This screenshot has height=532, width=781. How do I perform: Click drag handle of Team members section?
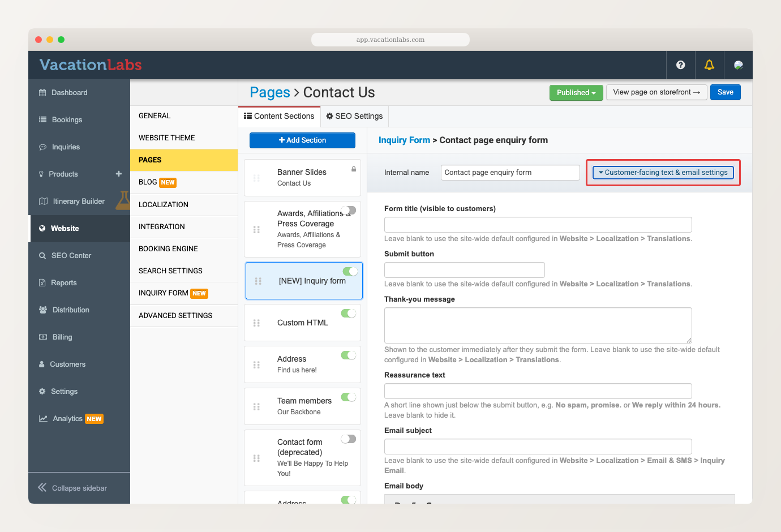[256, 406]
